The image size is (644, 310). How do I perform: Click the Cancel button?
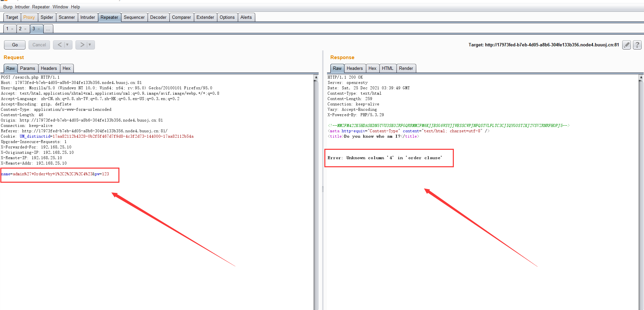[39, 45]
